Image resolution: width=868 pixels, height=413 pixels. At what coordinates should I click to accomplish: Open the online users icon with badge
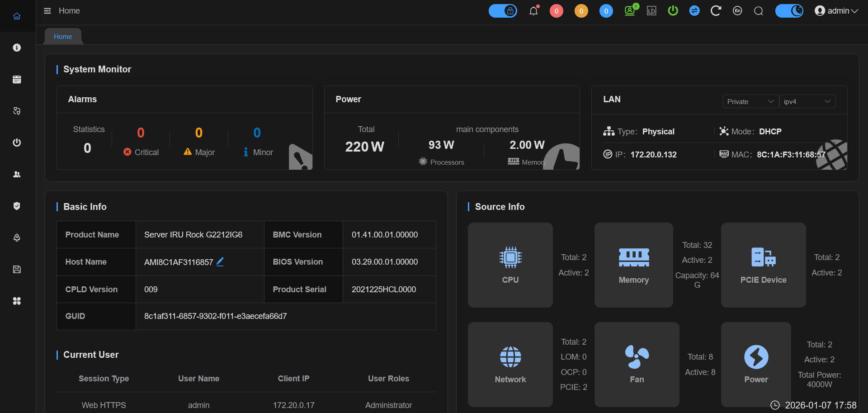pyautogui.click(x=630, y=11)
